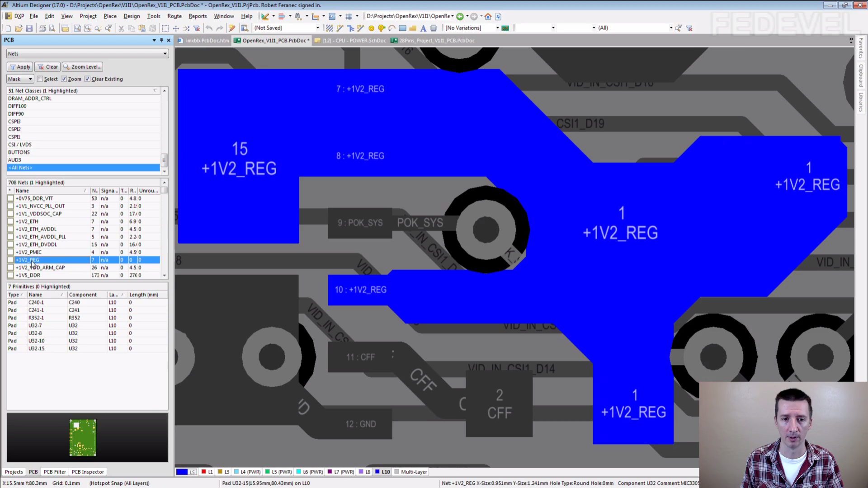Enable the Select checkbox
The image size is (868, 488).
(x=40, y=79)
